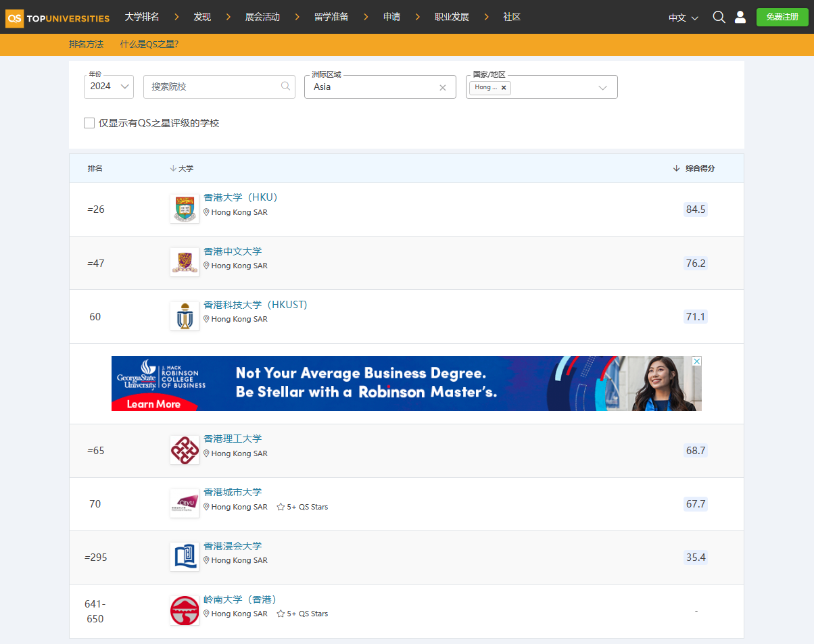The image size is (814, 644).
Task: Open the 中文 language selector
Action: click(x=684, y=18)
